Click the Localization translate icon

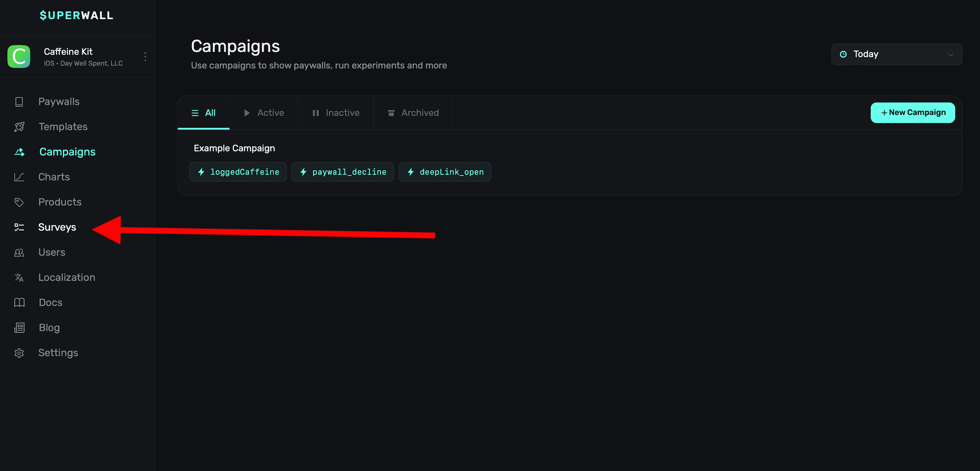pos(19,278)
